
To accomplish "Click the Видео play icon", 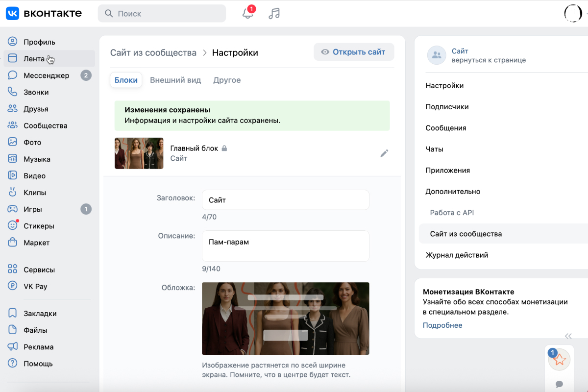I will pos(13,175).
